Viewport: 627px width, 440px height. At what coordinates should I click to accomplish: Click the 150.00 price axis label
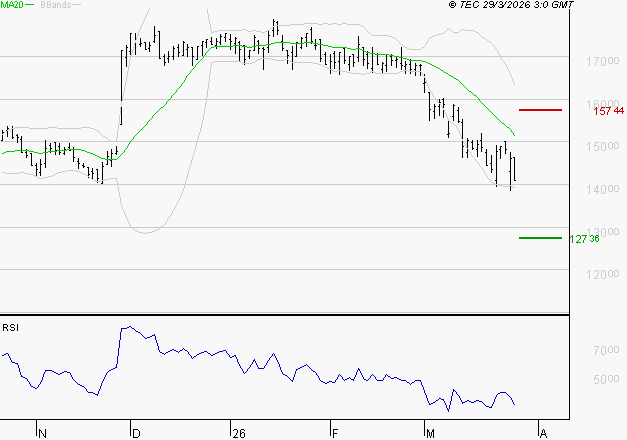[x=603, y=146]
